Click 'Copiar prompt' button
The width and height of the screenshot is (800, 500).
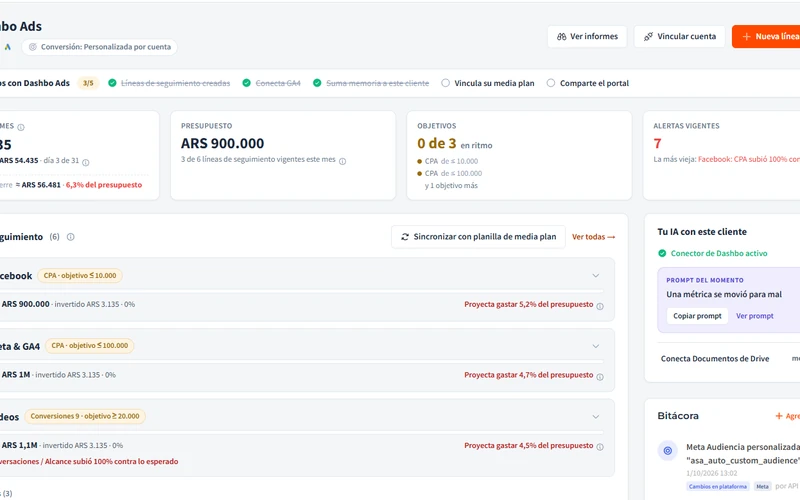click(697, 316)
